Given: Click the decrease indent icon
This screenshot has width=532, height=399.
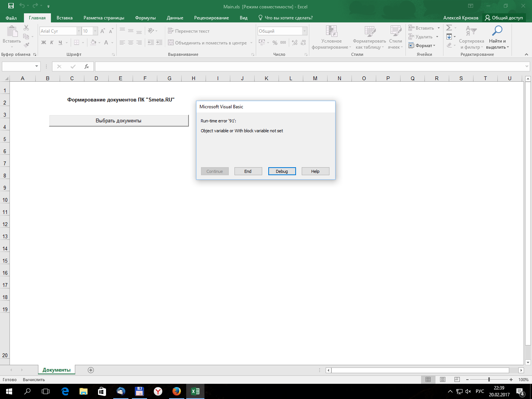Looking at the screenshot, I should (151, 43).
